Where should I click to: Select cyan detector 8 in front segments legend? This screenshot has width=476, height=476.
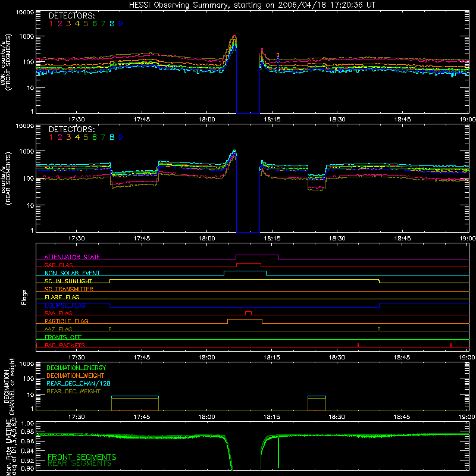[x=112, y=24]
